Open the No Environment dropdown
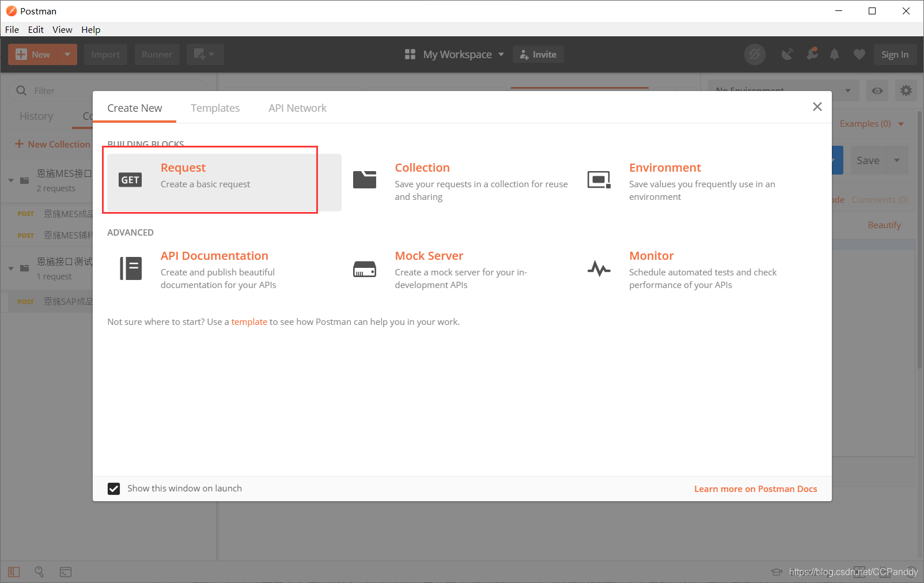Screen dimensions: 924x583 tap(783, 90)
